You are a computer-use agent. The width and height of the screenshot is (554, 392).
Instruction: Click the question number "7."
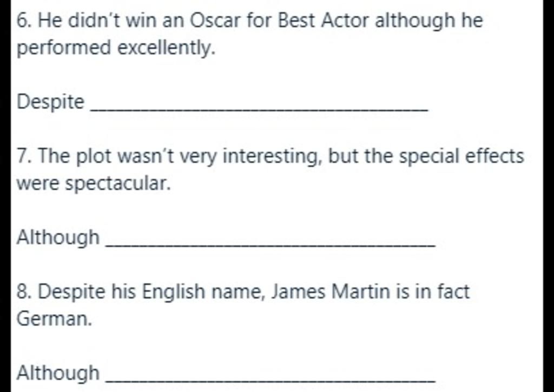click(x=24, y=157)
